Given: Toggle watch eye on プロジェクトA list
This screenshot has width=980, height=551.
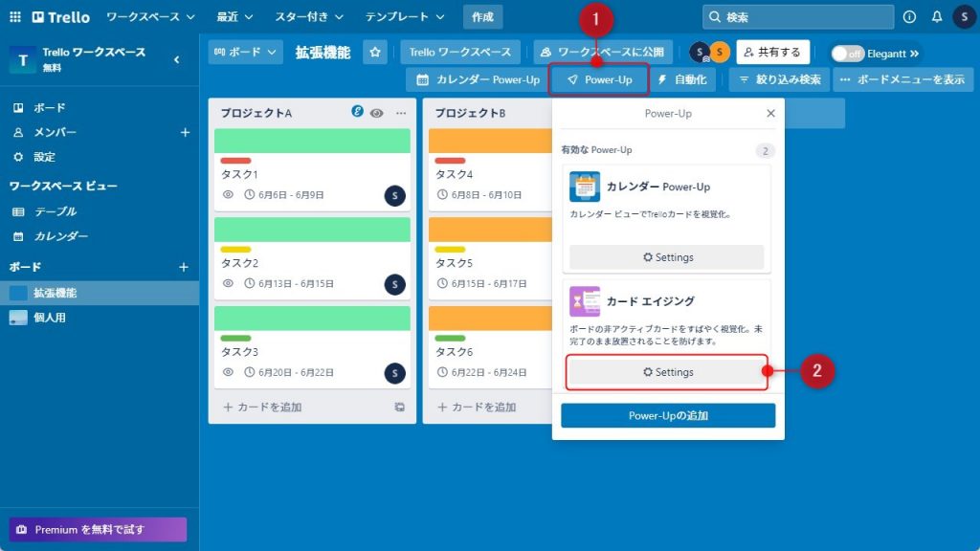Looking at the screenshot, I should coord(376,113).
